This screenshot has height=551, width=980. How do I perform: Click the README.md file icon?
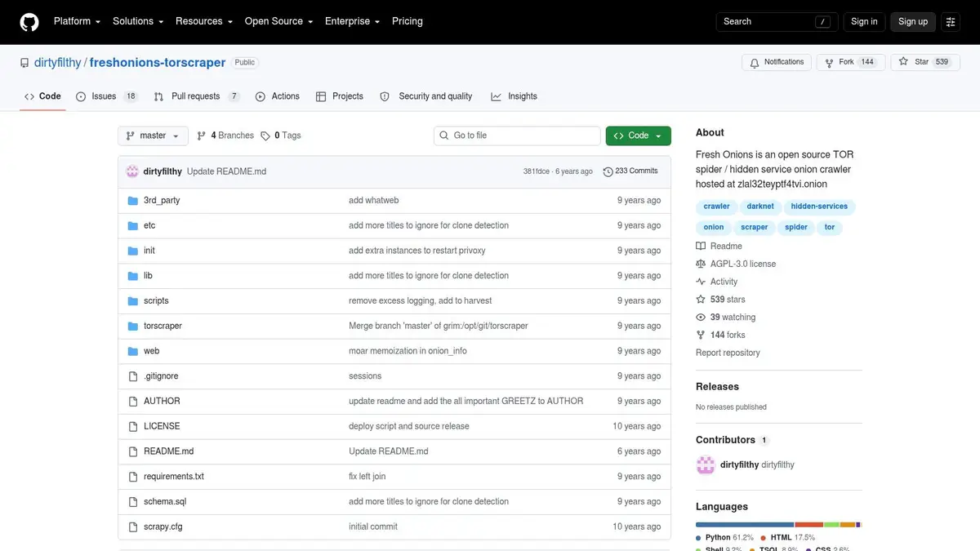coord(133,451)
